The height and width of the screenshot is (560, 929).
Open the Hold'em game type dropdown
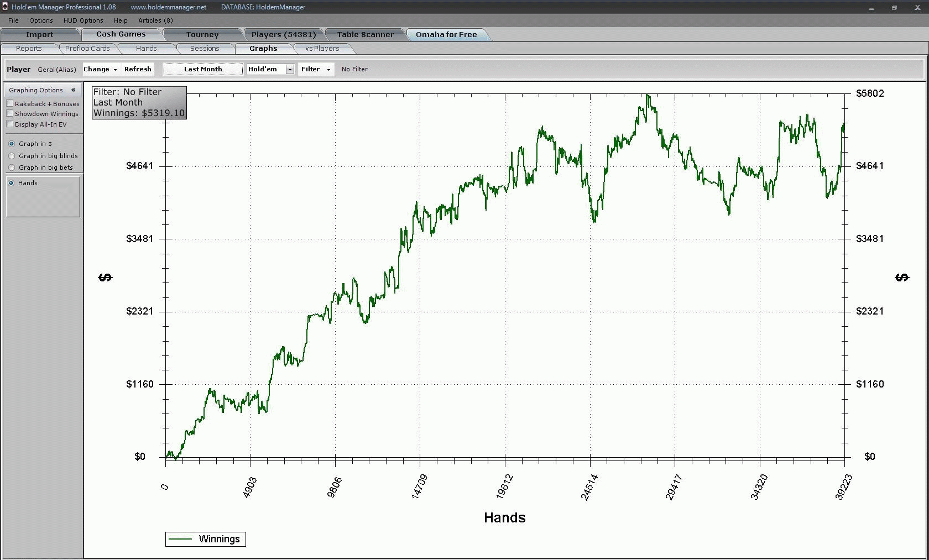pos(289,69)
